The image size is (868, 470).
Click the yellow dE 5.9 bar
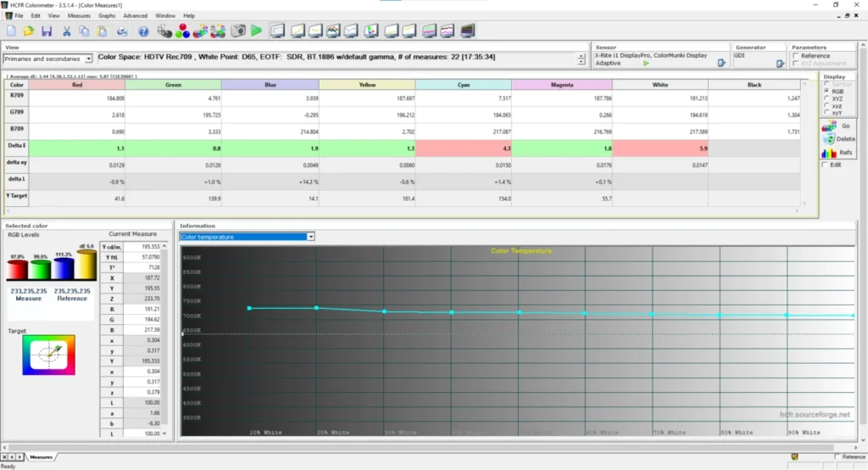86,265
